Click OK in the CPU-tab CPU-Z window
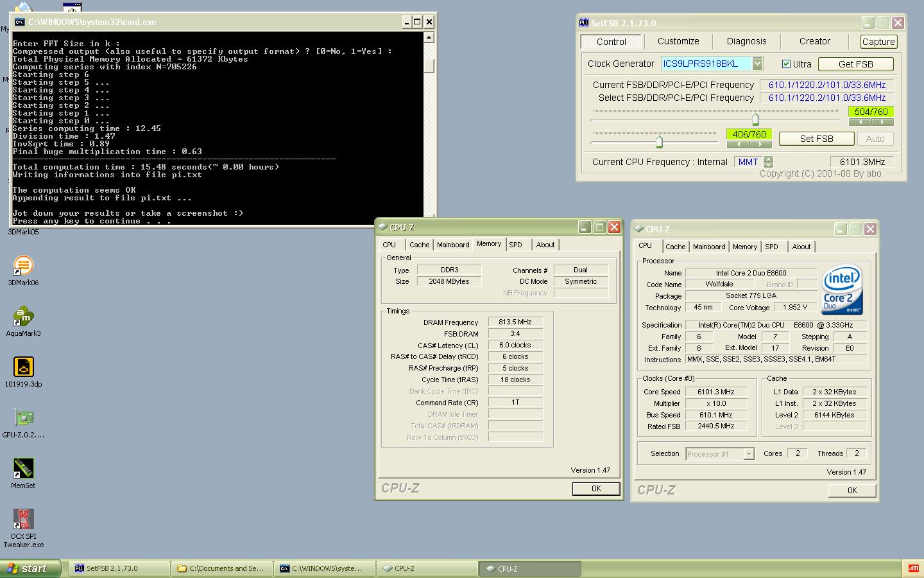This screenshot has width=924, height=578. 852,491
